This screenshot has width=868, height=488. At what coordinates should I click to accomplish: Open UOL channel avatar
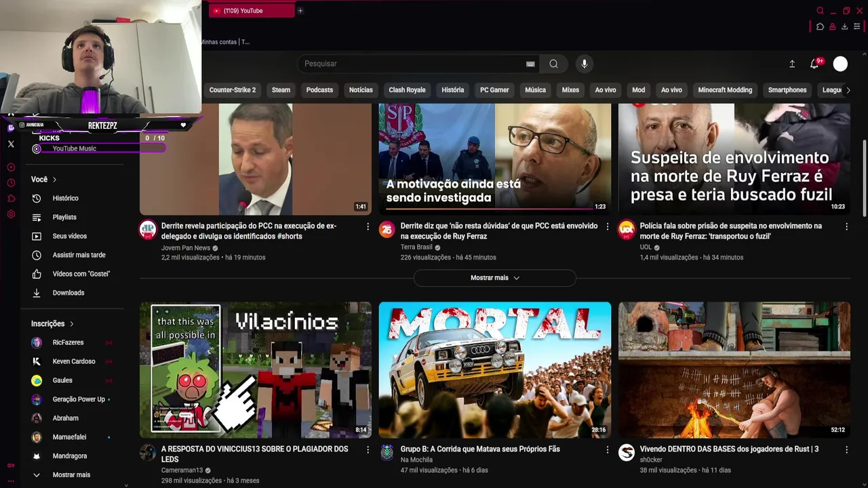627,230
